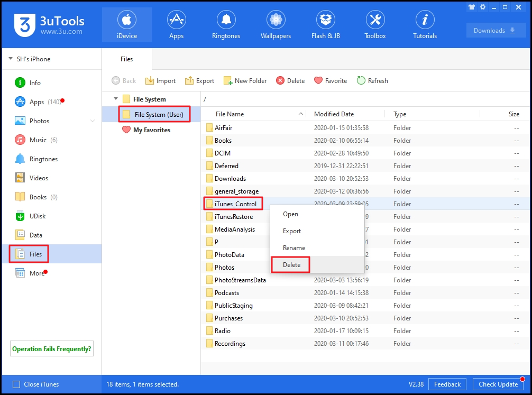Select the Recordings folder
Viewport: 532px width, 395px height.
(x=365, y=343)
